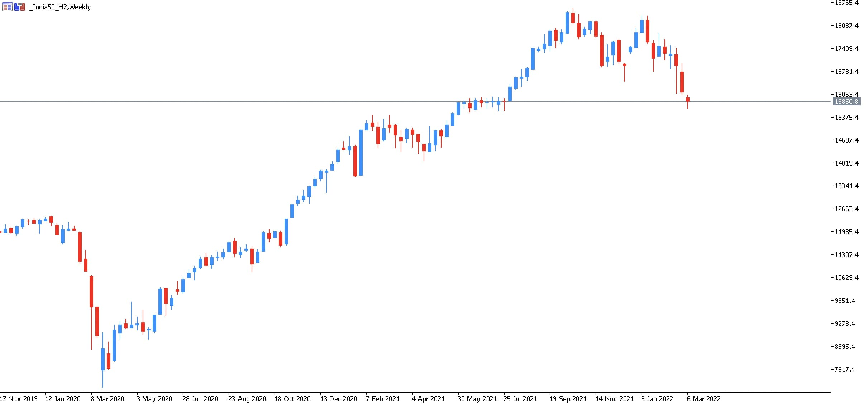Select the latest red candle at chart's right edge
The width and height of the screenshot is (868, 407).
click(688, 100)
